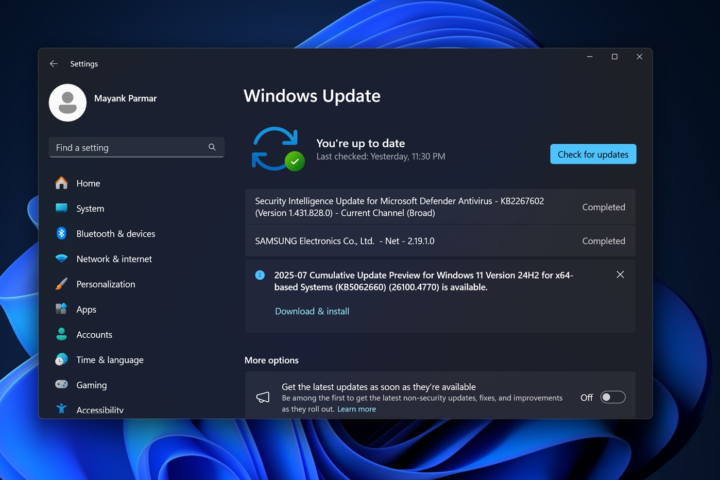The width and height of the screenshot is (720, 480).
Task: Select the System monitor icon
Action: pos(62,208)
